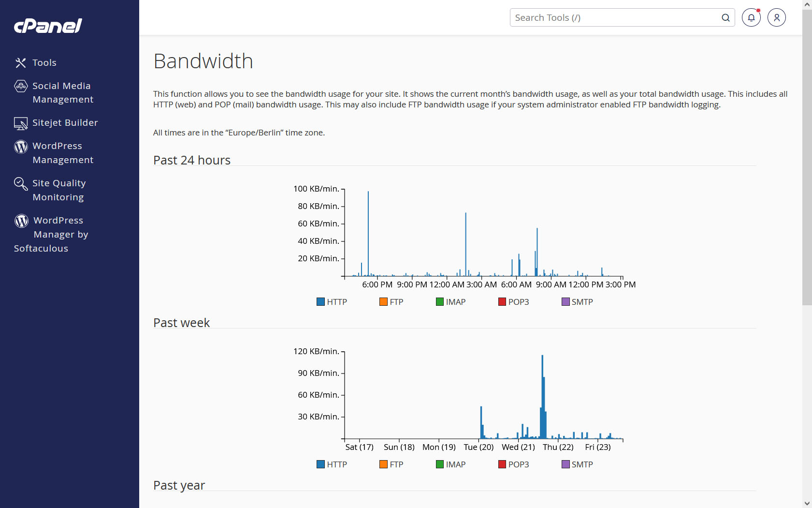Click the FTP orange swatch in Past week legend
Screen dimensions: 812x508
point(383,464)
